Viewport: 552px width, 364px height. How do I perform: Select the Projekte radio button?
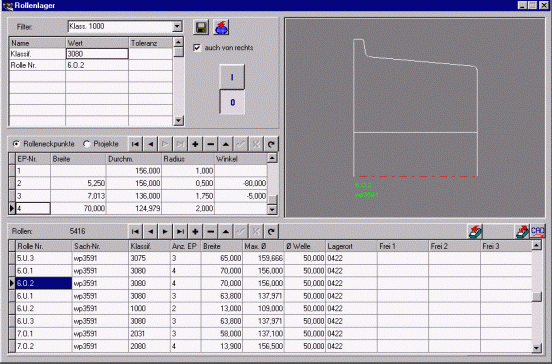click(87, 144)
